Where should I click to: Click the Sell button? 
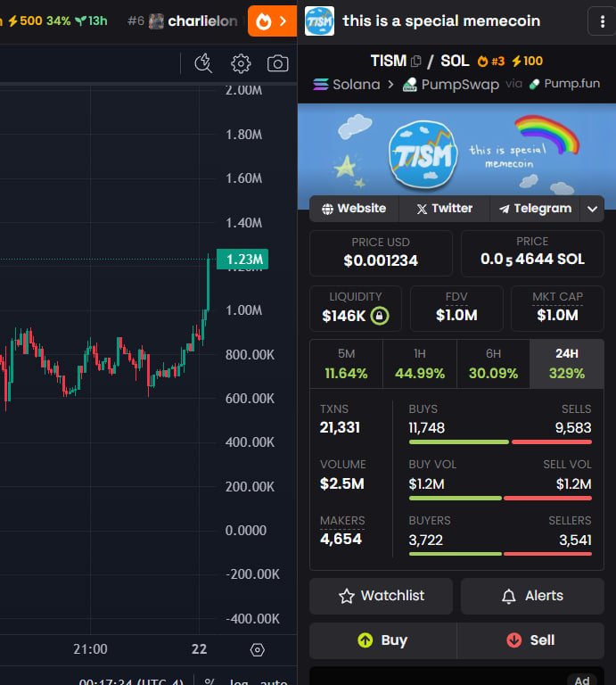pos(531,640)
